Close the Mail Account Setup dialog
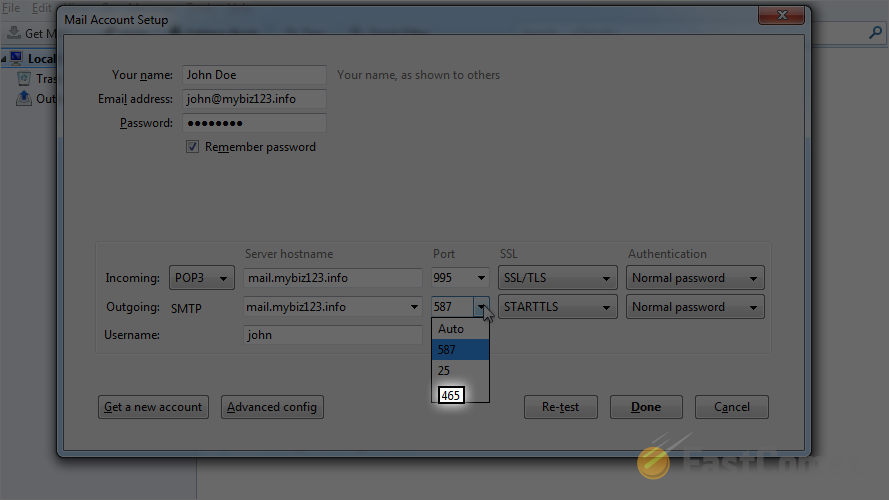The width and height of the screenshot is (889, 500). pos(783,17)
